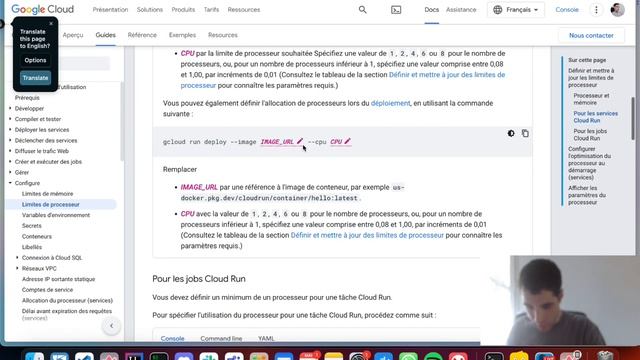Open Variables d'environnement page
Screen dimensions: 640x360
(x=56, y=215)
